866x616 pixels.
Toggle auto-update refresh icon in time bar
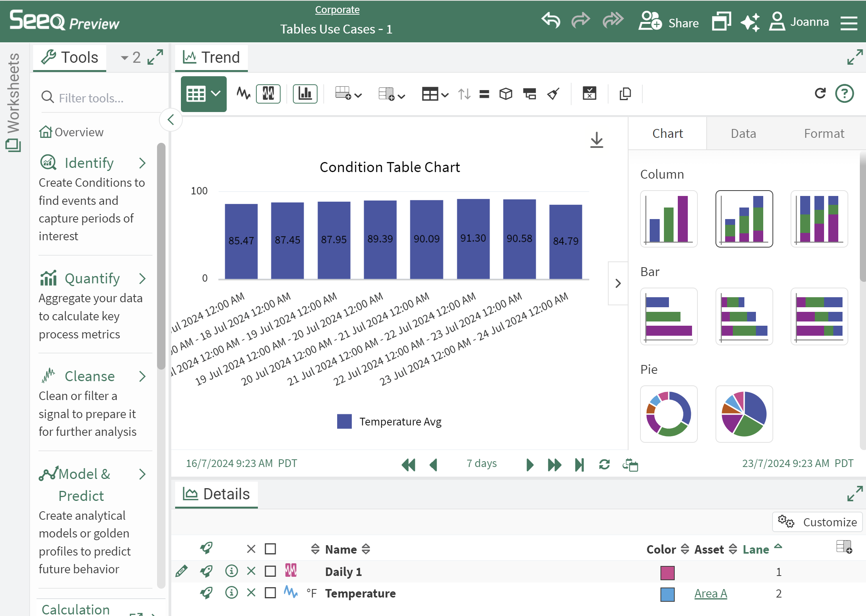(604, 465)
